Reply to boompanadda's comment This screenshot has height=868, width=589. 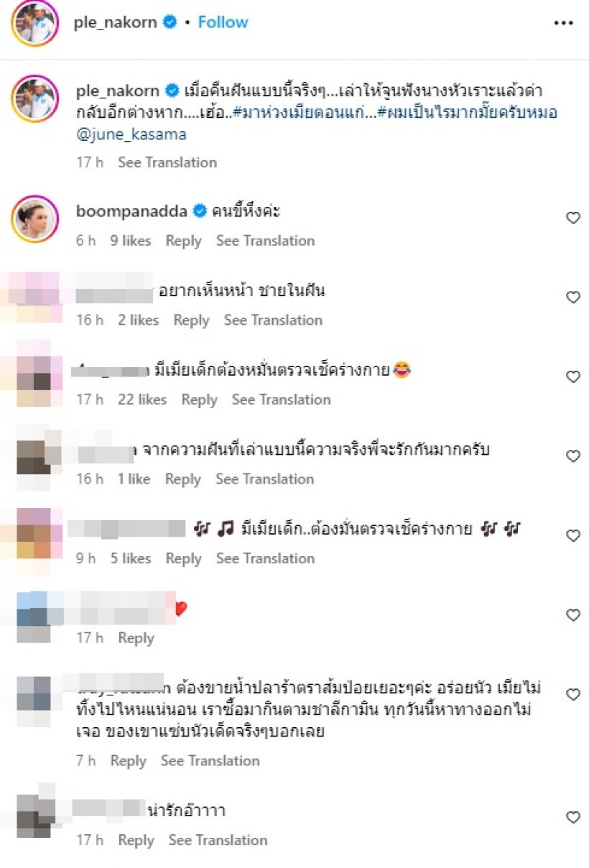183,241
